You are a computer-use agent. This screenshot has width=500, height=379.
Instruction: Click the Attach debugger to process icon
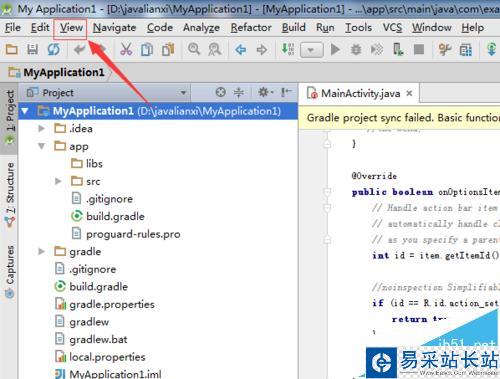click(398, 50)
